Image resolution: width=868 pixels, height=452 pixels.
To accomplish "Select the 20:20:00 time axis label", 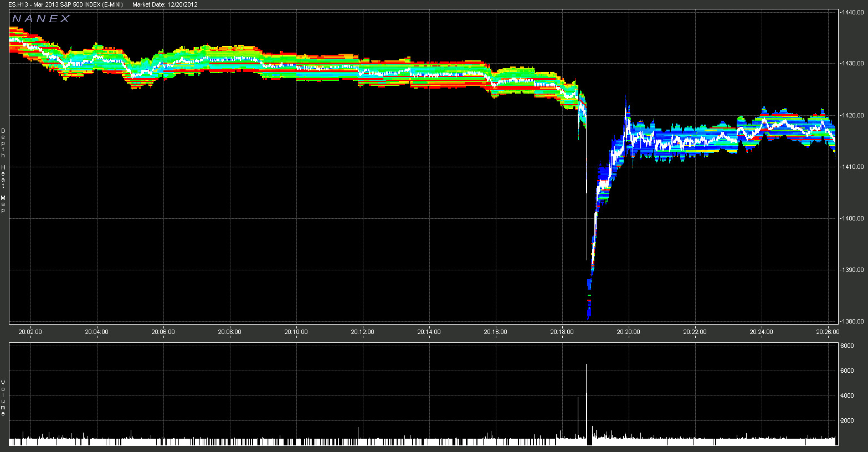I will (629, 332).
